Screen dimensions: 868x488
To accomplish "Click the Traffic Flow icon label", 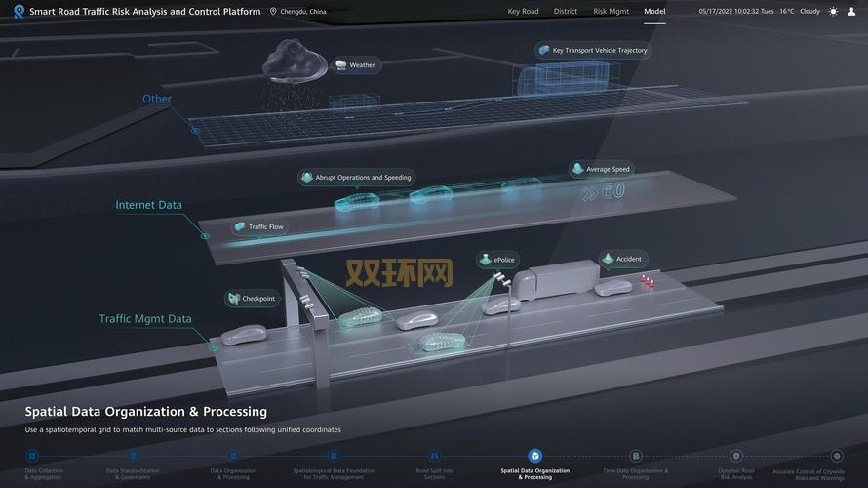I will (x=240, y=226).
